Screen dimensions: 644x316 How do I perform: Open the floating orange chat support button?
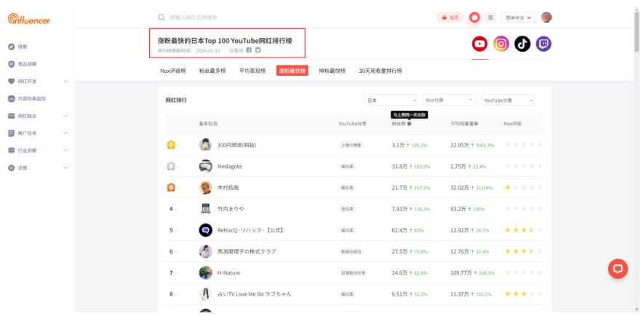coord(618,269)
